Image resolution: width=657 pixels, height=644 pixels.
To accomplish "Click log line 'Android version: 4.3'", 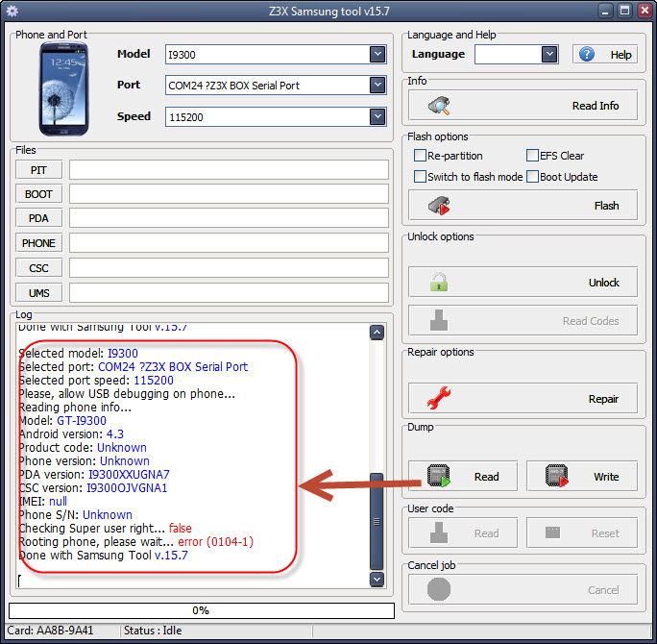I will point(71,433).
